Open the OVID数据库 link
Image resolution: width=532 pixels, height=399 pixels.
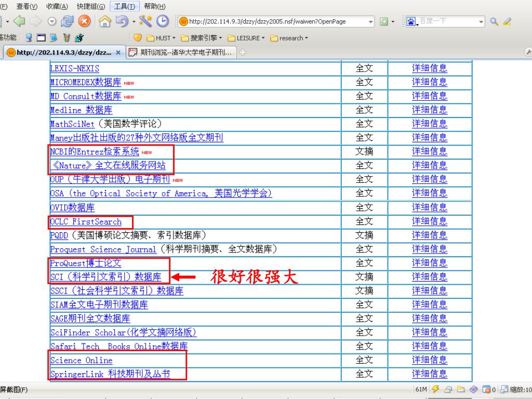point(72,208)
